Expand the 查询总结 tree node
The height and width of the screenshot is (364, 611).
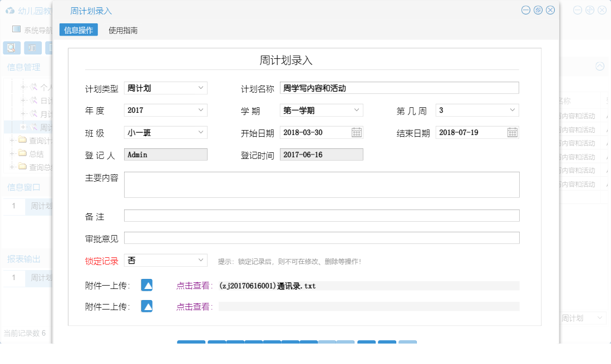pos(13,167)
